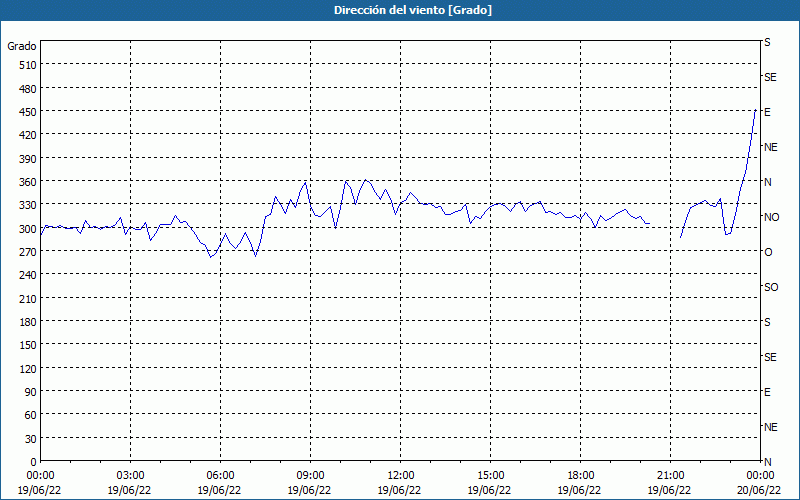Select the 330 degree axis value
This screenshot has width=800, height=500.
coord(28,205)
